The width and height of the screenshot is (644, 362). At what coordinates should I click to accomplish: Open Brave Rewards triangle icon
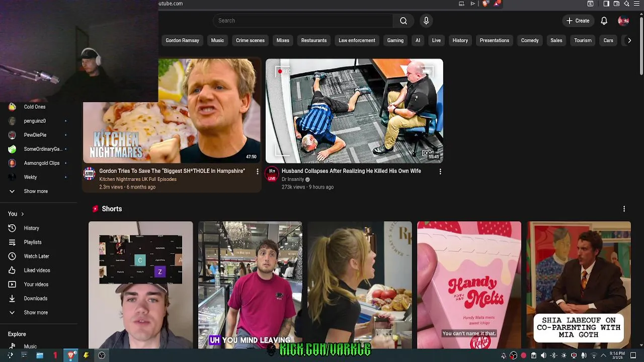pyautogui.click(x=497, y=4)
